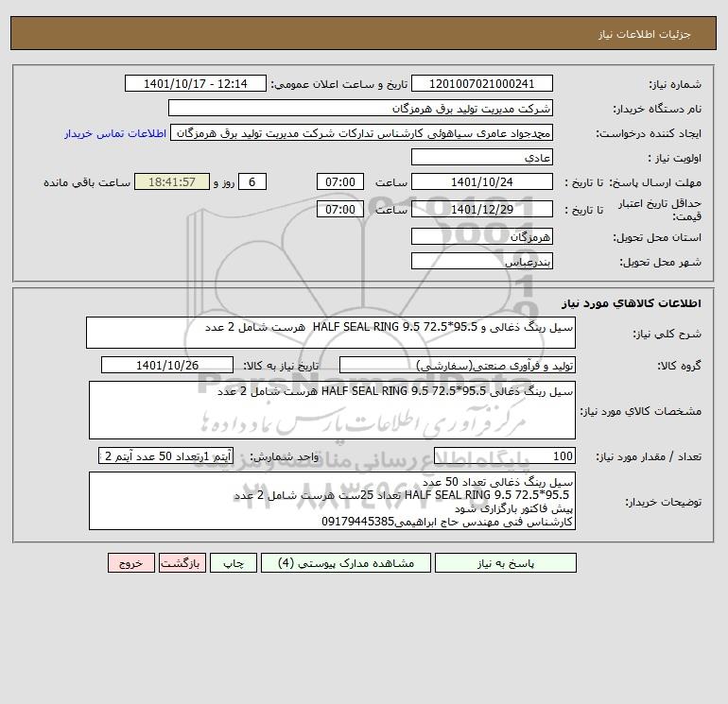The height and width of the screenshot is (704, 728).
Task: Click the 'بازگشت' back button
Action: [x=182, y=563]
